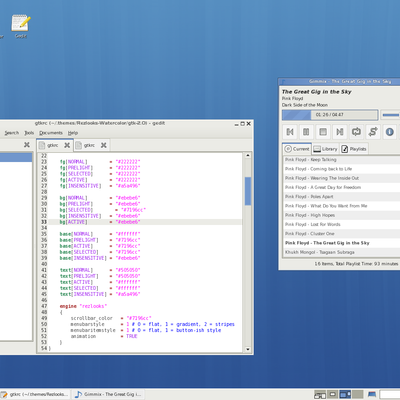This screenshot has width=400, height=400.
Task: Place cursor on base[INSENSITIVE] line
Action: (x=100, y=258)
